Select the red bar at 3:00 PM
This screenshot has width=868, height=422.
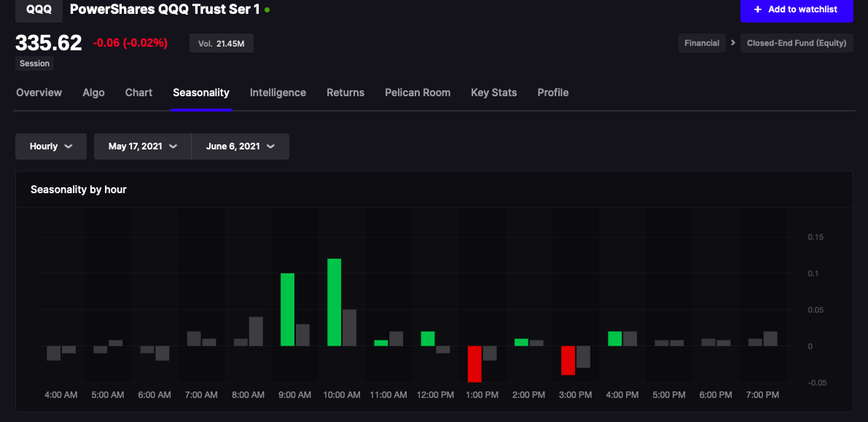tap(568, 361)
